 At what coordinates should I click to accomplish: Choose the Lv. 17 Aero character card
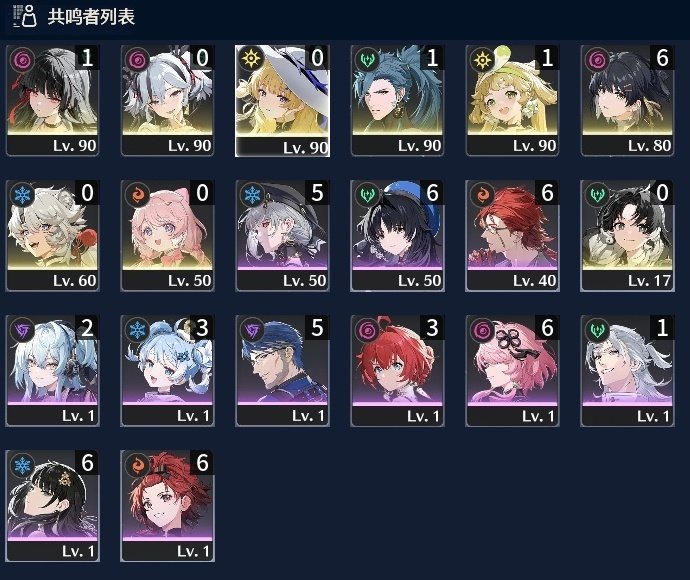coord(628,236)
